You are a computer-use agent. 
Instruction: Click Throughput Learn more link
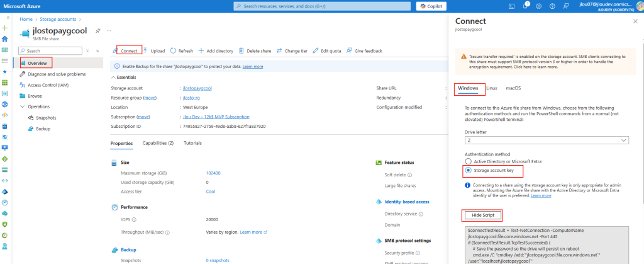(x=253, y=232)
